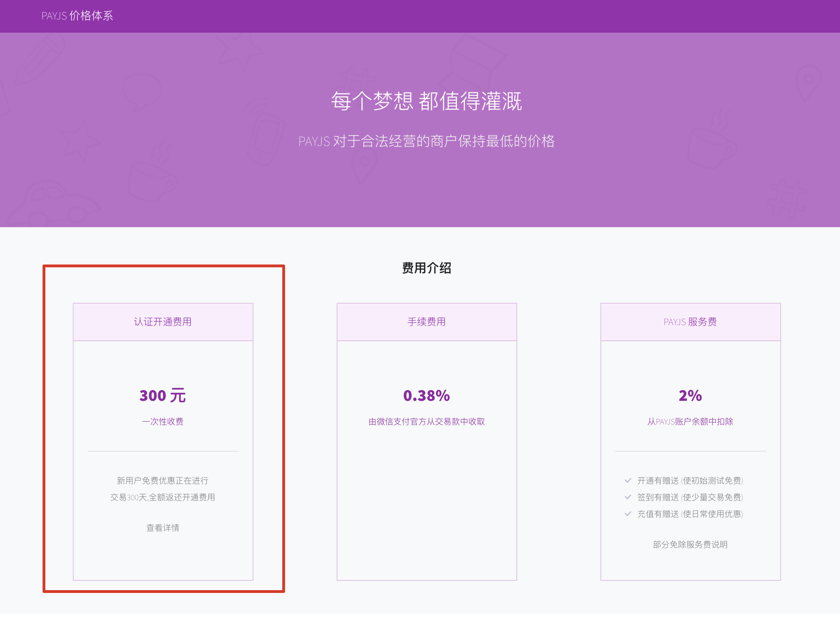Click the 0.38% fee rate text

[x=427, y=396]
